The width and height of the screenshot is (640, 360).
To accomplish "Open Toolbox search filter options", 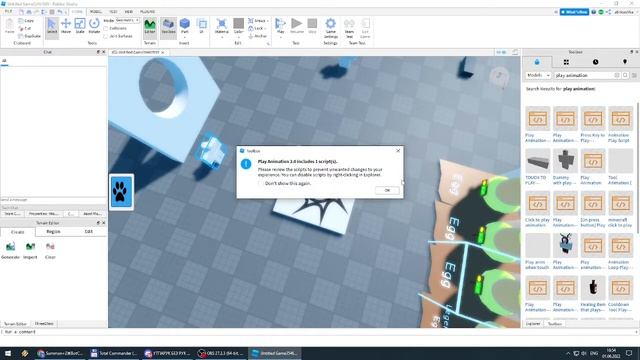I will point(634,76).
